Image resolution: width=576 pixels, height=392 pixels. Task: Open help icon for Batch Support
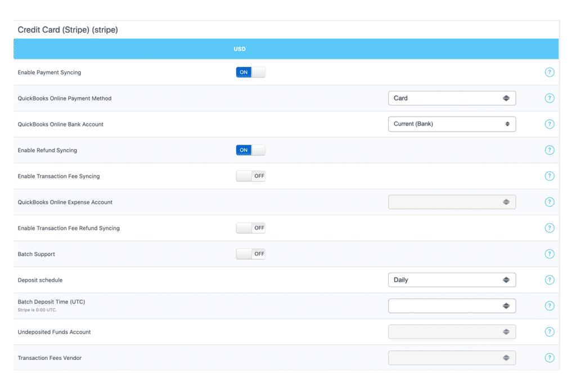coord(549,254)
